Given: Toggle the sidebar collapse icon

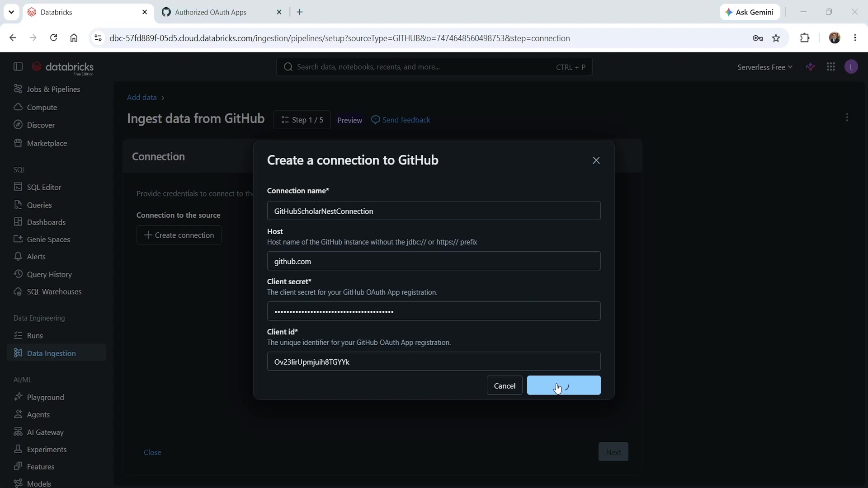Looking at the screenshot, I should click(18, 67).
